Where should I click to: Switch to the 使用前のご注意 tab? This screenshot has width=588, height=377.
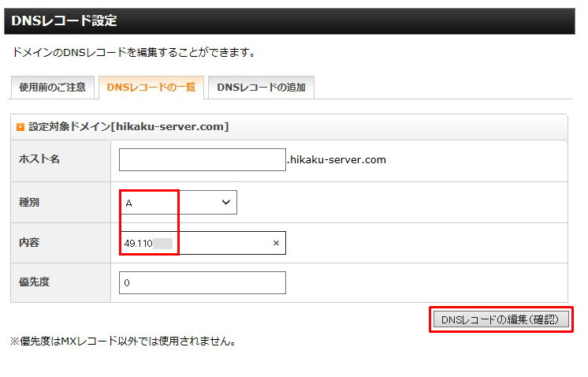(x=52, y=88)
